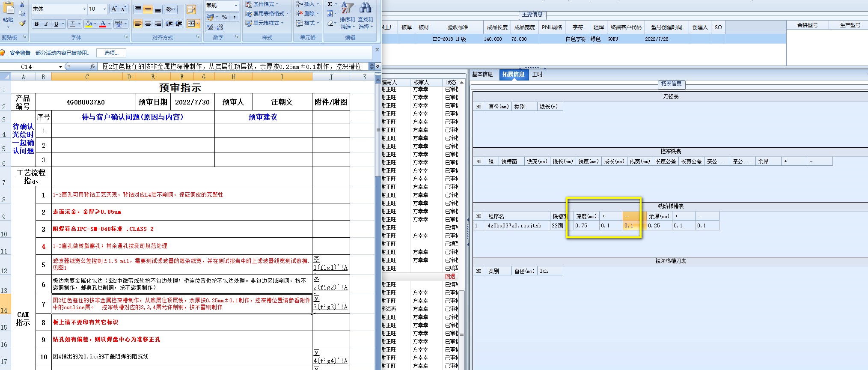Expand the formula bar chevron
Image resolution: width=868 pixels, height=370 pixels.
coord(378,66)
